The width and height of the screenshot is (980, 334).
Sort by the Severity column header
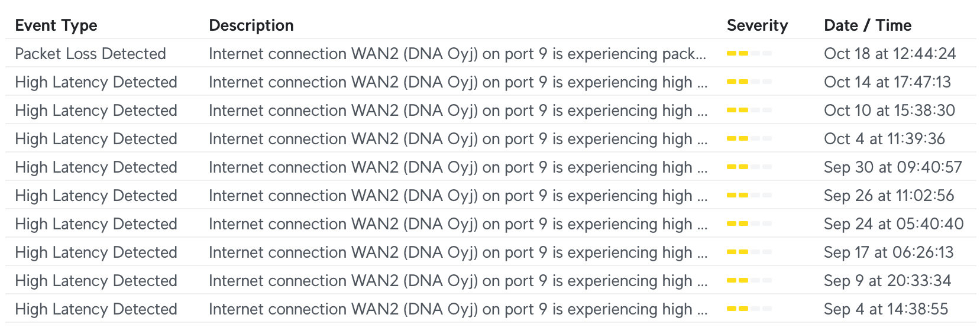757,25
